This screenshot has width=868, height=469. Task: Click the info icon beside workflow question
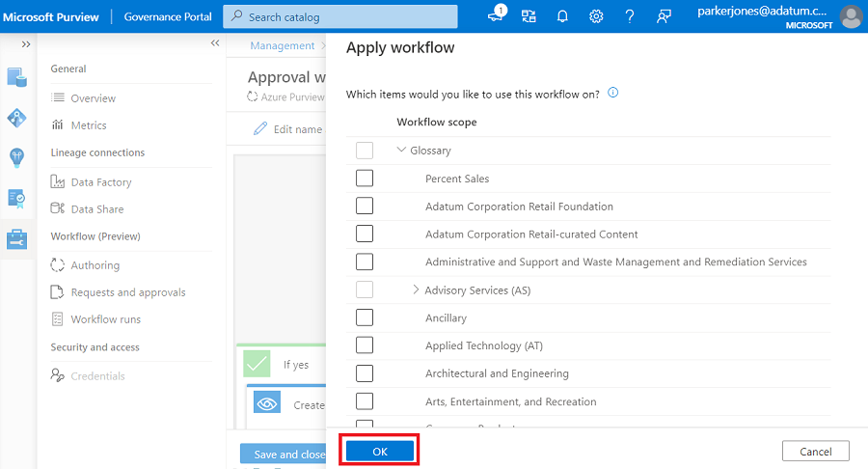(612, 93)
